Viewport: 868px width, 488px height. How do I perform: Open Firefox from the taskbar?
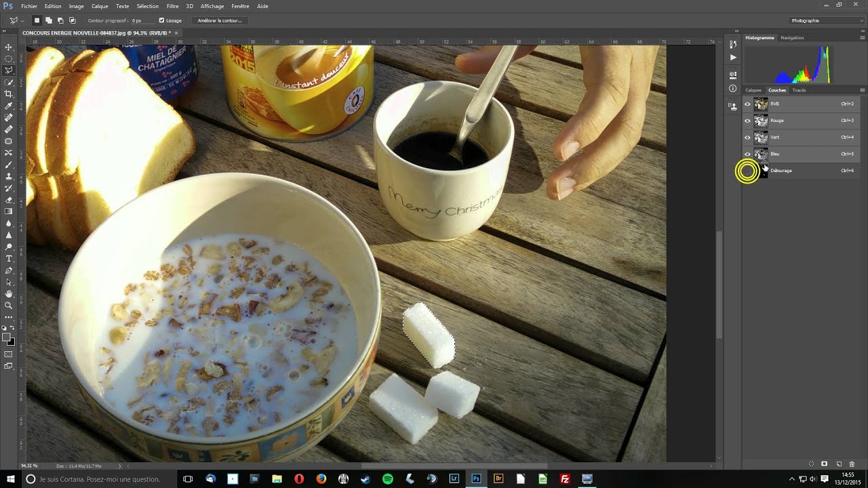point(321,479)
